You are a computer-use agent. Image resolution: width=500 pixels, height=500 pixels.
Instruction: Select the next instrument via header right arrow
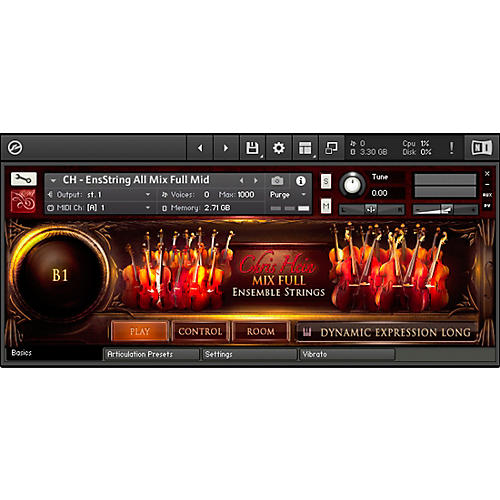tap(256, 181)
